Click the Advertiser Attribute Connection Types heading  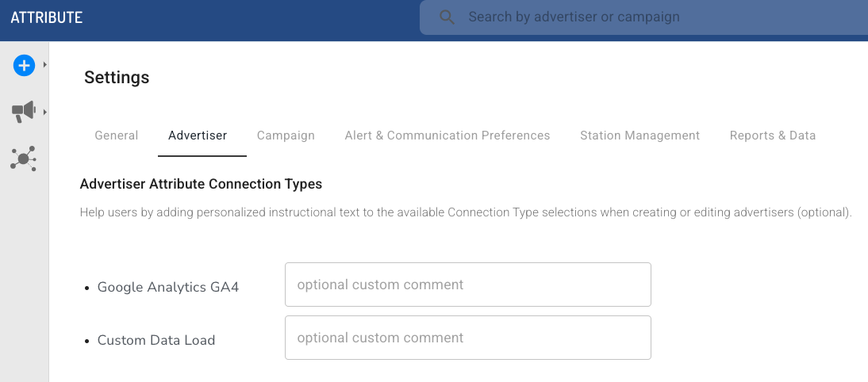pyautogui.click(x=201, y=184)
